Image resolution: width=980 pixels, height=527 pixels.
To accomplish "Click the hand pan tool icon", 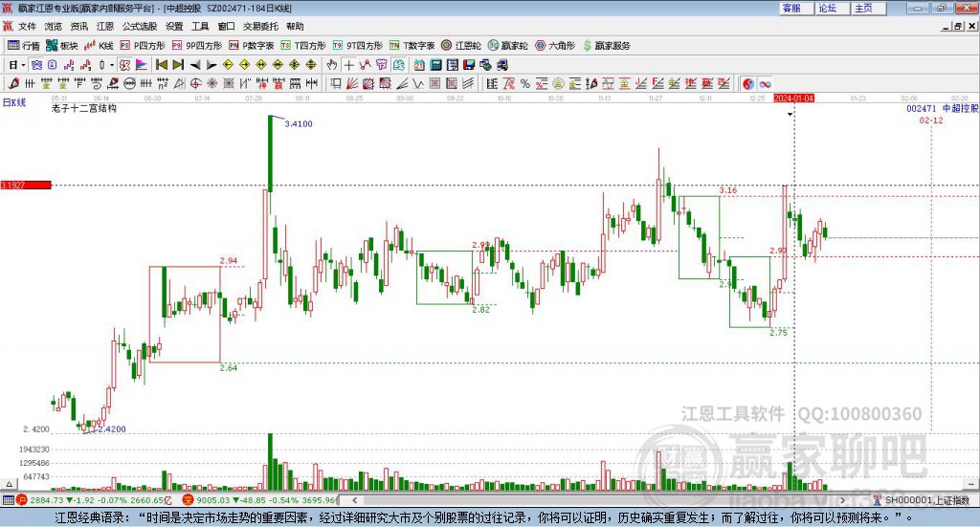I will pos(332,65).
